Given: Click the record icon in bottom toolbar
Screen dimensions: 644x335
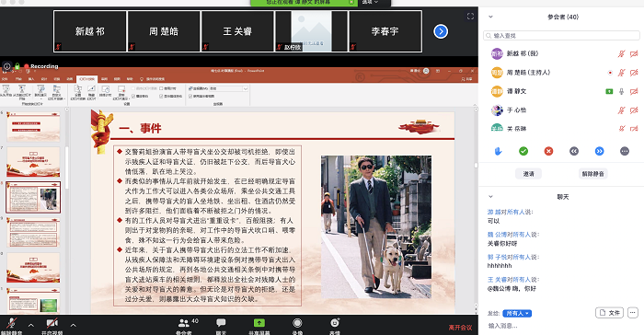Looking at the screenshot, I should pos(297,323).
